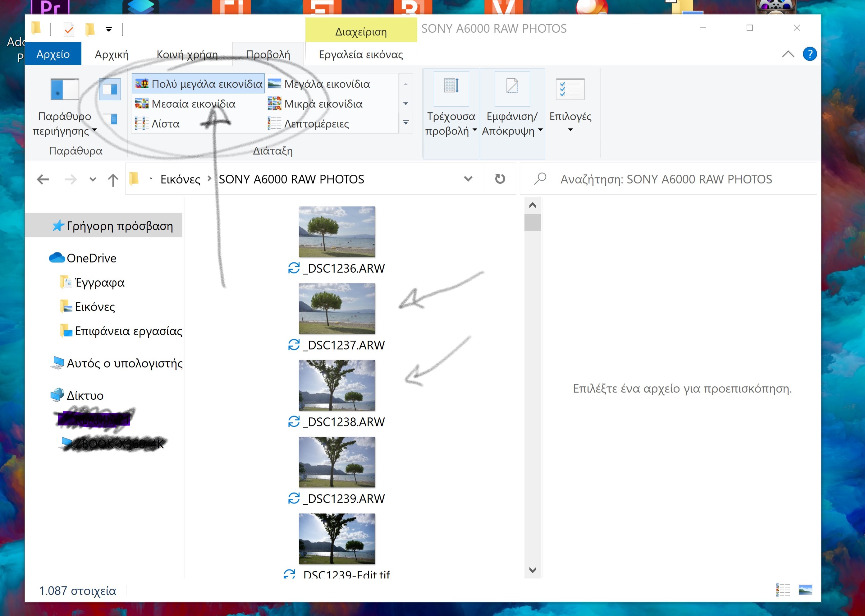Open Επιφάνεια εργασίας folder in tree
This screenshot has height=616, width=865.
click(121, 331)
